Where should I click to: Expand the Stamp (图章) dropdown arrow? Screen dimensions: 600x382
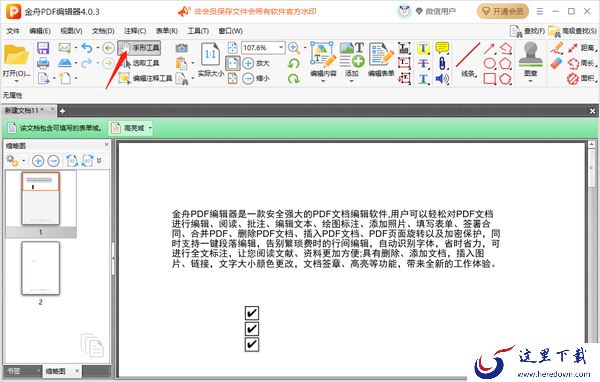[x=530, y=81]
